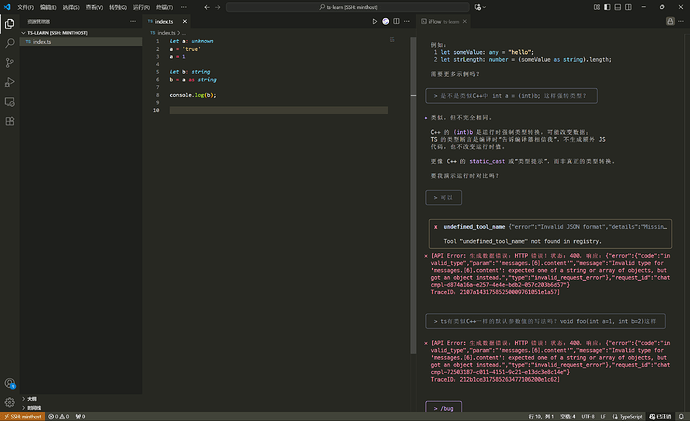Open the Search view icon
The image size is (690, 421).
coord(10,44)
